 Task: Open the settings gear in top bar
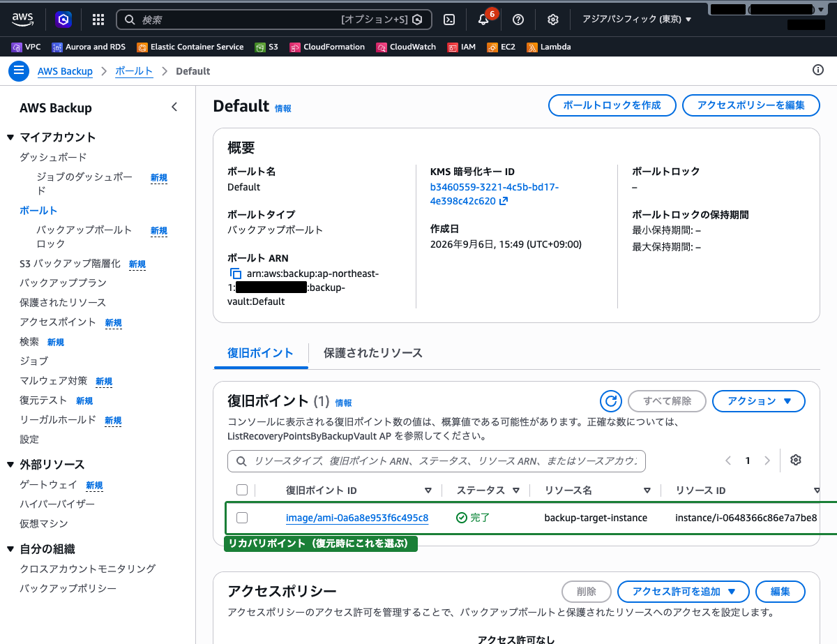552,20
